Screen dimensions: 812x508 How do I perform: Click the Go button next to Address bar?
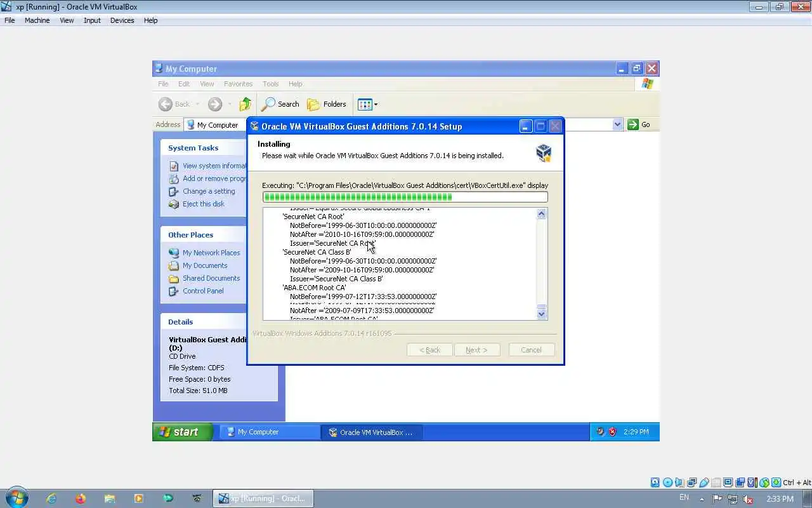pos(639,124)
